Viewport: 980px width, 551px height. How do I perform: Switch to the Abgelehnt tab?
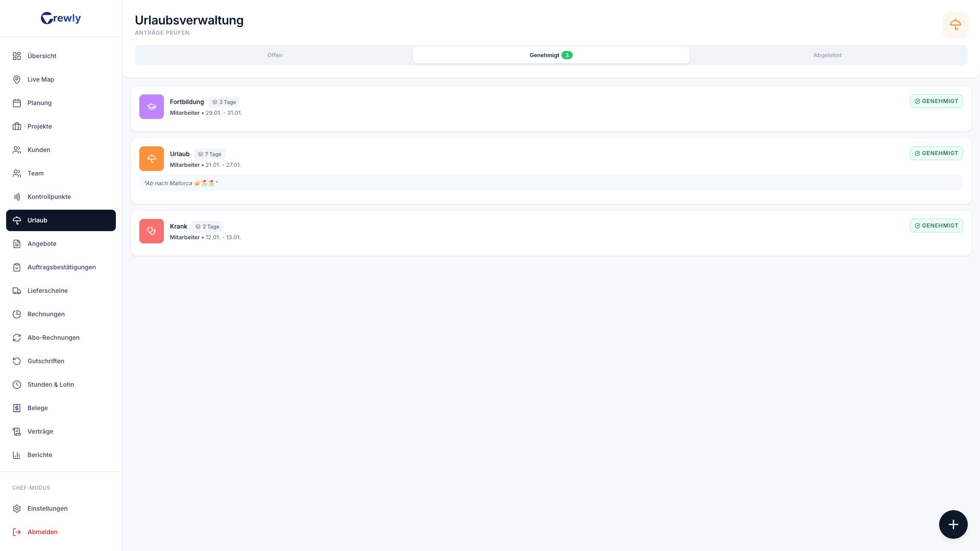coord(827,55)
